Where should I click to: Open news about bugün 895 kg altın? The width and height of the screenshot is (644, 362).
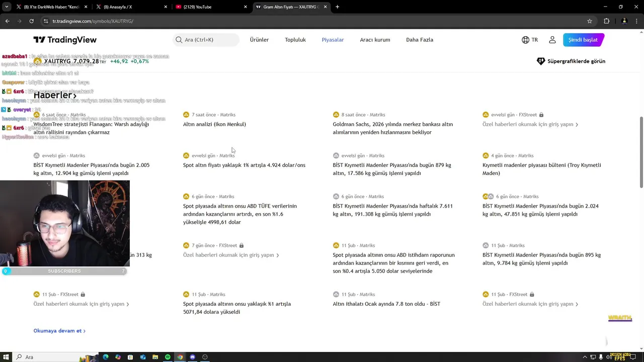[541, 259]
